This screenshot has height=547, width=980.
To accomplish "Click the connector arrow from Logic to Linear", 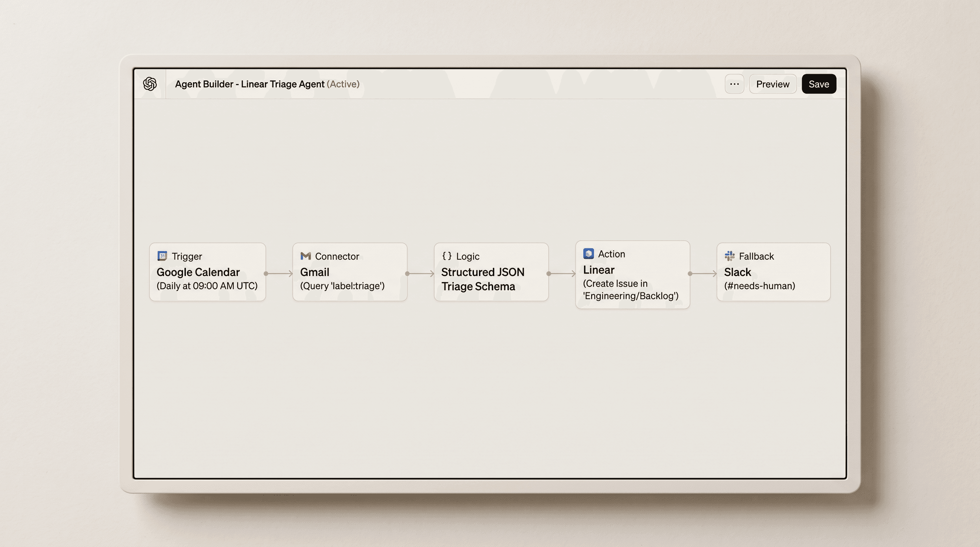I will (x=563, y=273).
